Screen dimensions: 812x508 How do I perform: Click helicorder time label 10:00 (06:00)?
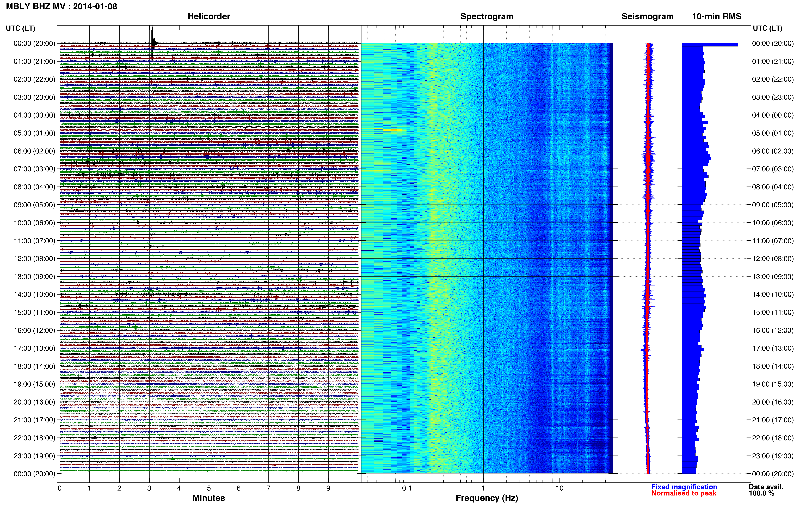tap(34, 223)
